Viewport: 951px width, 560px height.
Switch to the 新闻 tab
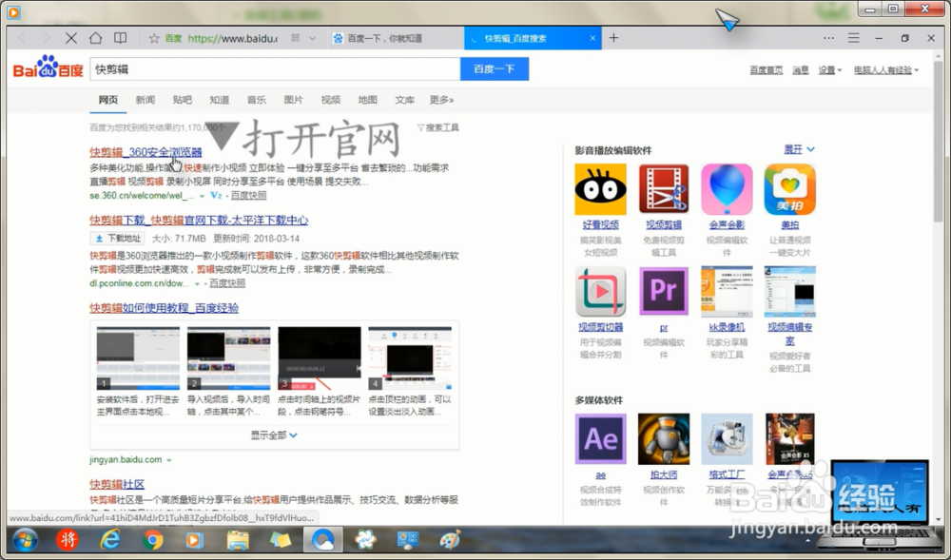[145, 100]
